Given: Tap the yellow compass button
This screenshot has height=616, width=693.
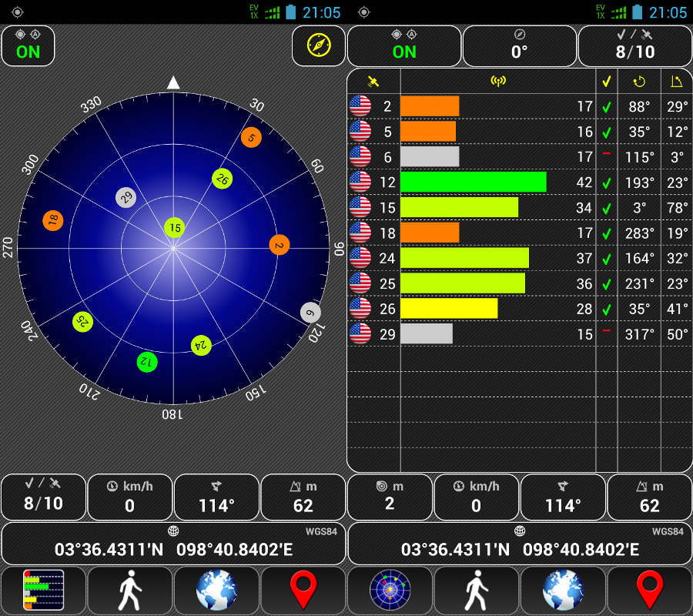Looking at the screenshot, I should pos(318,46).
